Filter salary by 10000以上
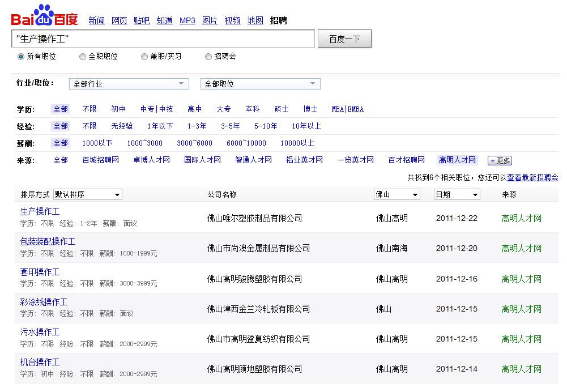 pyautogui.click(x=297, y=143)
